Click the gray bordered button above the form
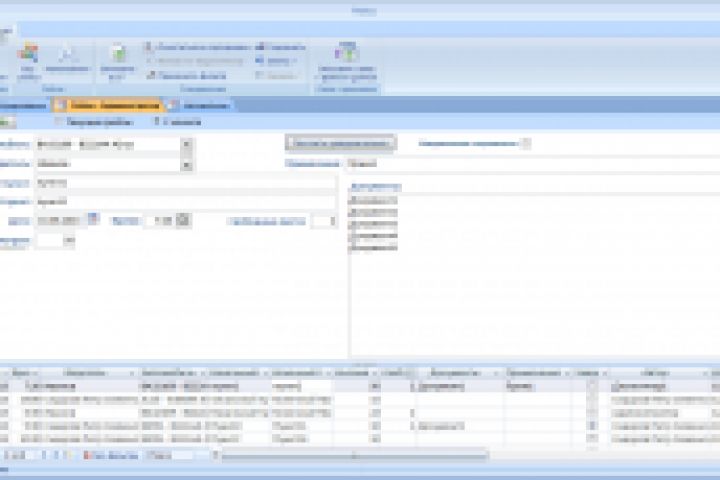Screen dimensions: 720x480 [x=341, y=143]
